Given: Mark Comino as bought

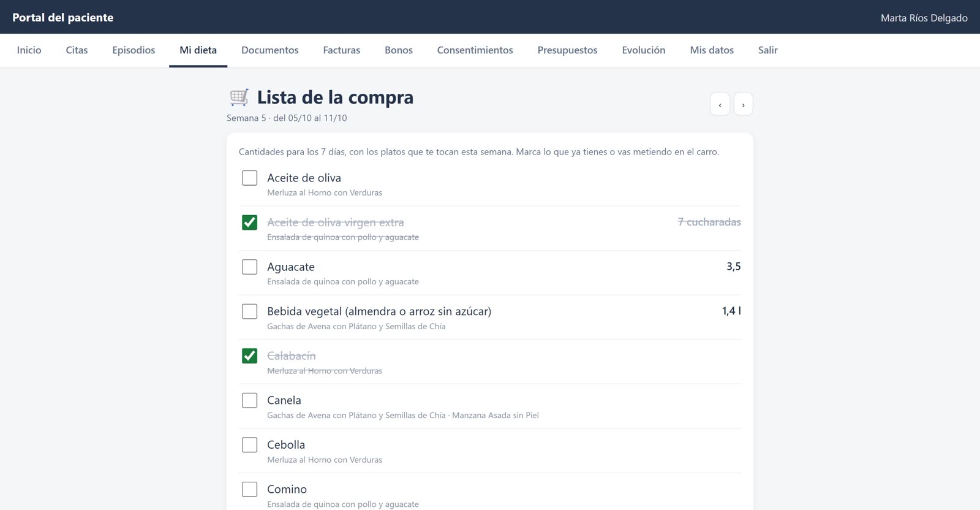Looking at the screenshot, I should 249,489.
